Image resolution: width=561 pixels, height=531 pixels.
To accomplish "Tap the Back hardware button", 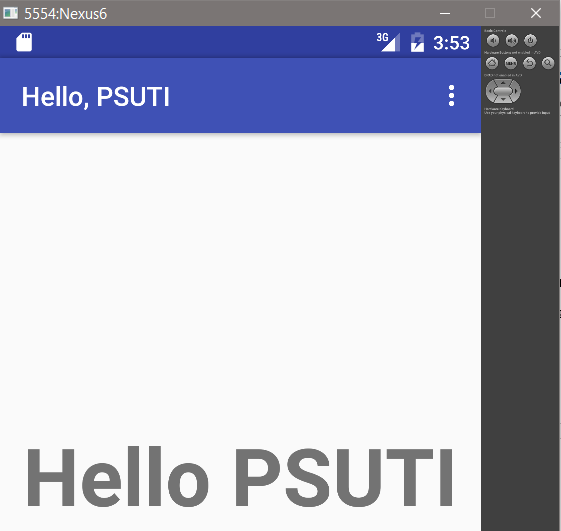I will click(x=530, y=63).
